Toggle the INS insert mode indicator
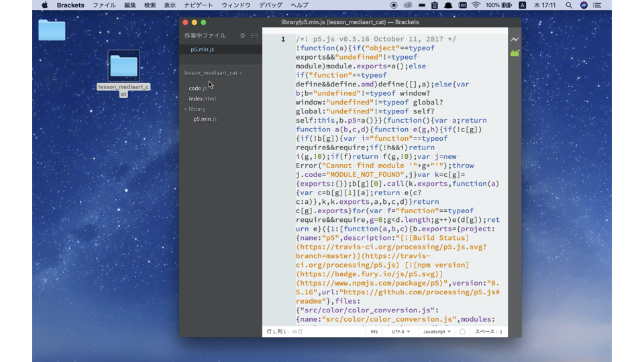Screen dimensions: 644x362 (374, 332)
